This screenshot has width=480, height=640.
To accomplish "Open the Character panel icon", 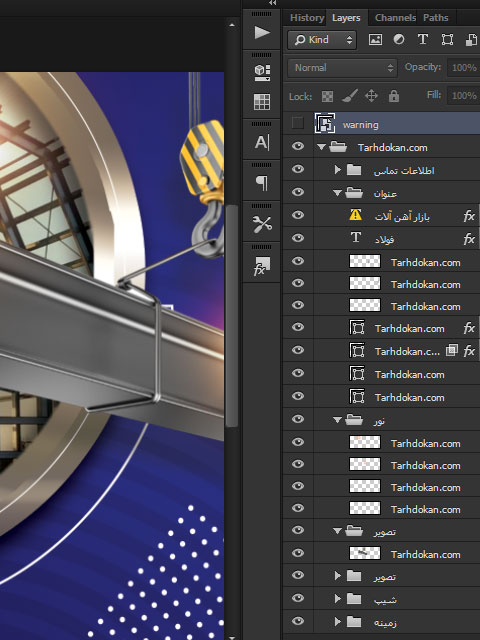I will (x=262, y=142).
